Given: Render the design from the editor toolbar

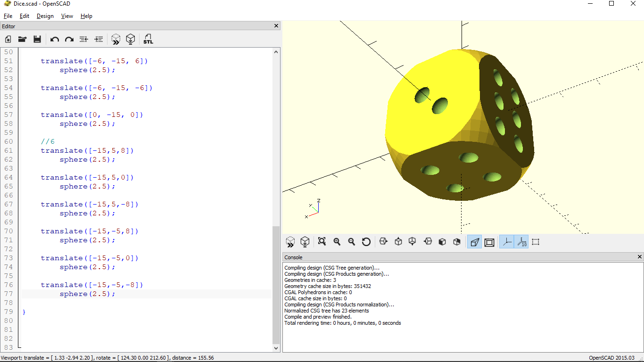Looking at the screenshot, I should coord(131,40).
